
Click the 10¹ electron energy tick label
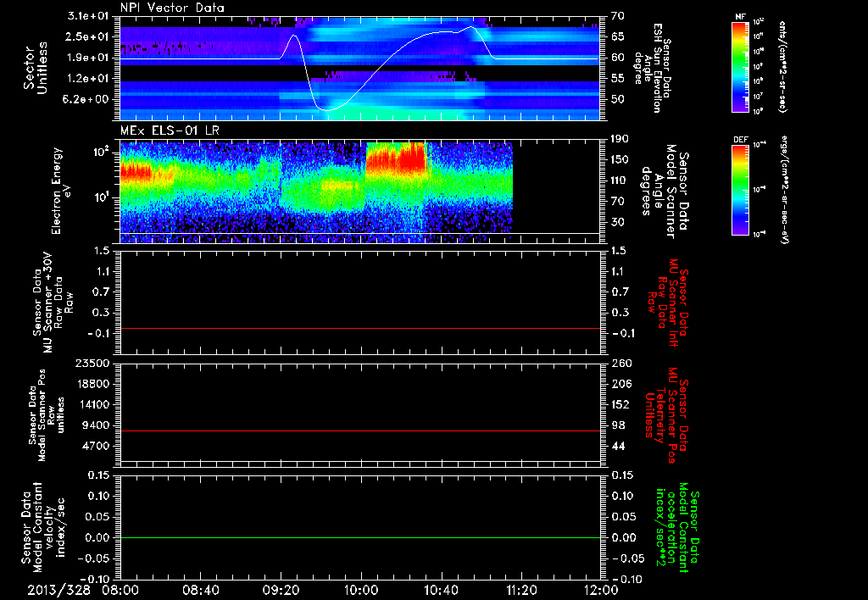[x=102, y=197]
